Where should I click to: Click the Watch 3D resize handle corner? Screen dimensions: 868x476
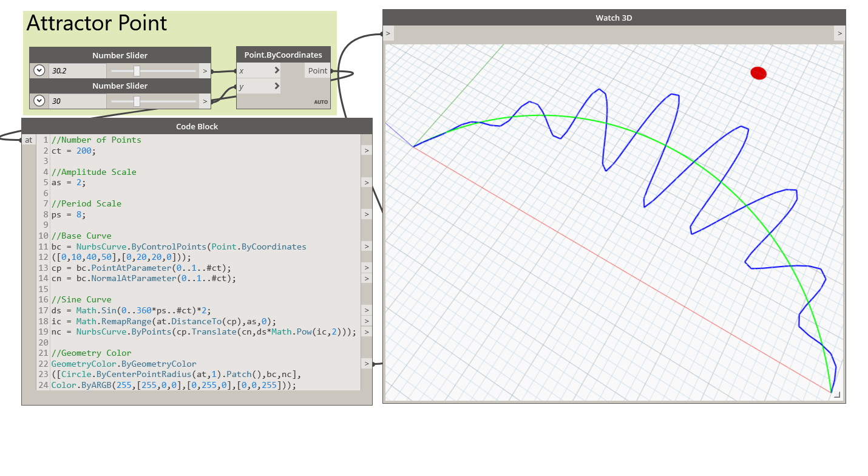pos(837,395)
